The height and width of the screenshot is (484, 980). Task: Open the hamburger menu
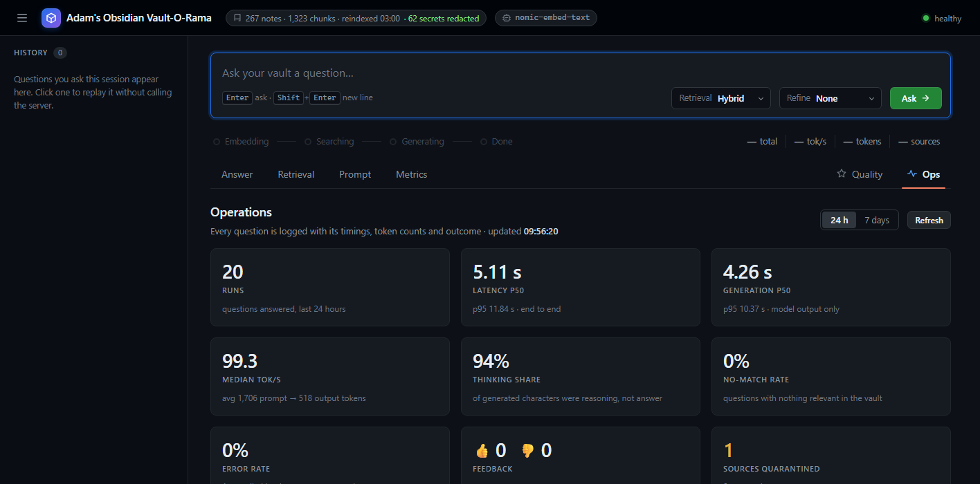point(22,18)
